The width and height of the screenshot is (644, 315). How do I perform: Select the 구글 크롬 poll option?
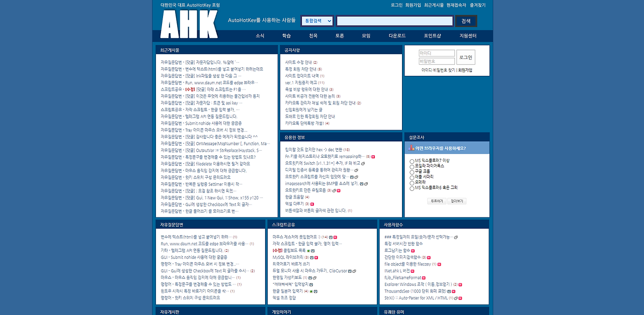(x=412, y=172)
